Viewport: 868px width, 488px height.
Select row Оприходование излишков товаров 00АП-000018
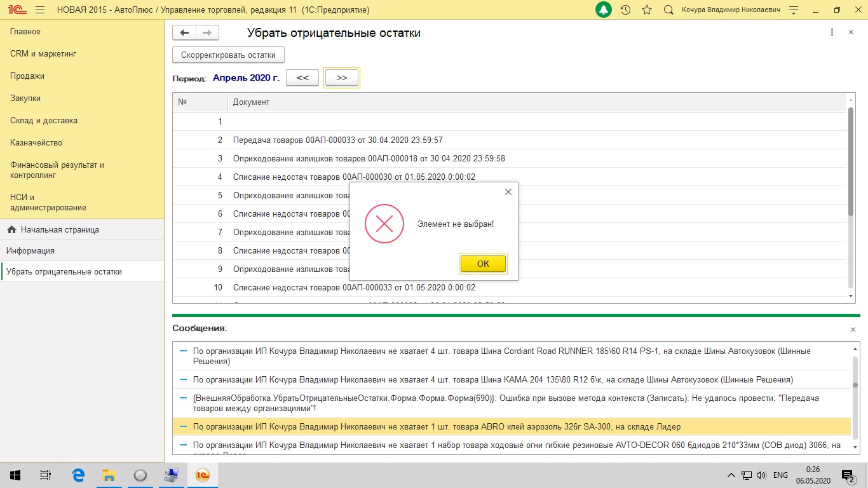[x=510, y=158]
